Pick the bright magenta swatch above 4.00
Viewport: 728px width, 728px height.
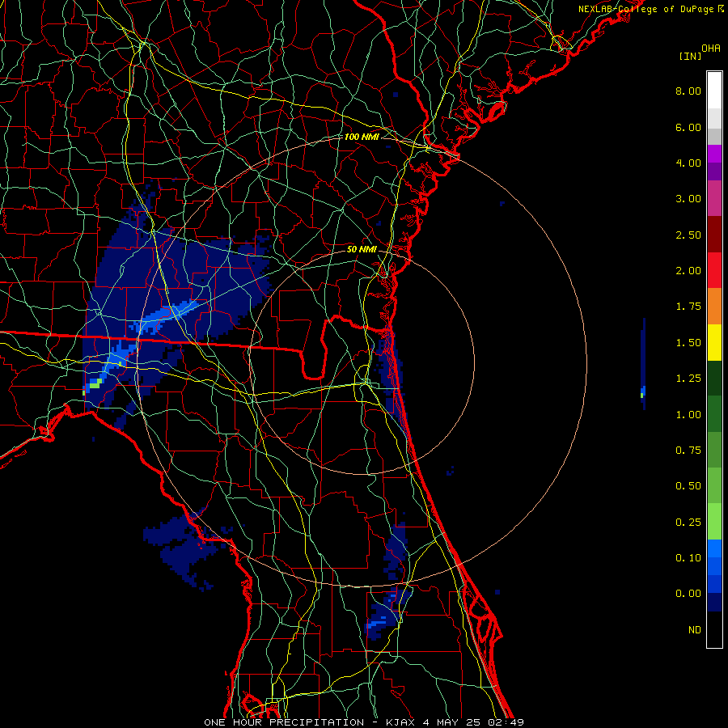(x=714, y=154)
